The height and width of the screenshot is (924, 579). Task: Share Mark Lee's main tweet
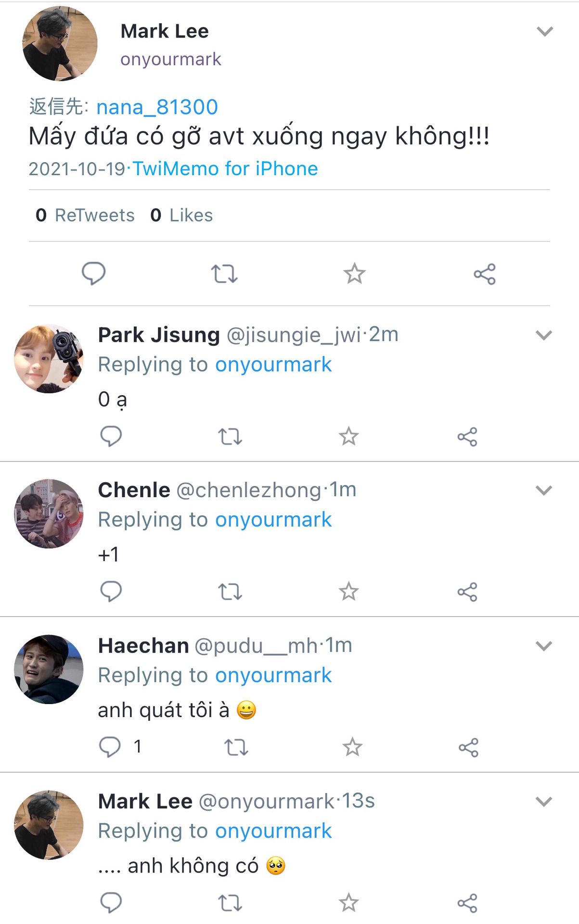click(x=484, y=274)
